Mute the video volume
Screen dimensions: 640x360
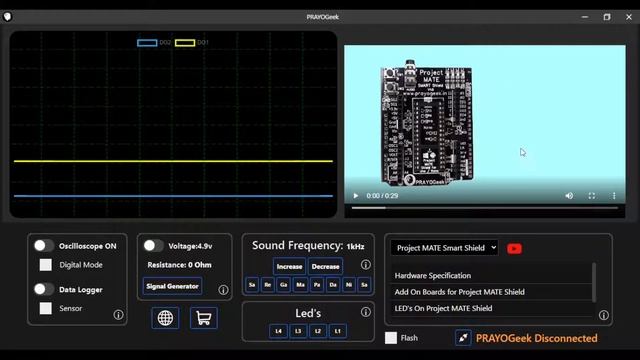click(x=569, y=196)
